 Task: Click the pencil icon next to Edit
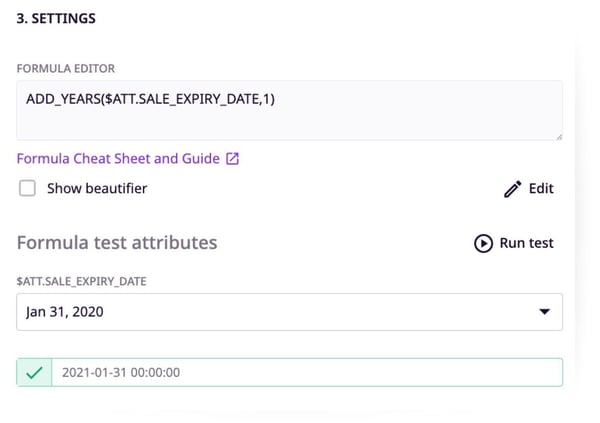[x=512, y=189]
